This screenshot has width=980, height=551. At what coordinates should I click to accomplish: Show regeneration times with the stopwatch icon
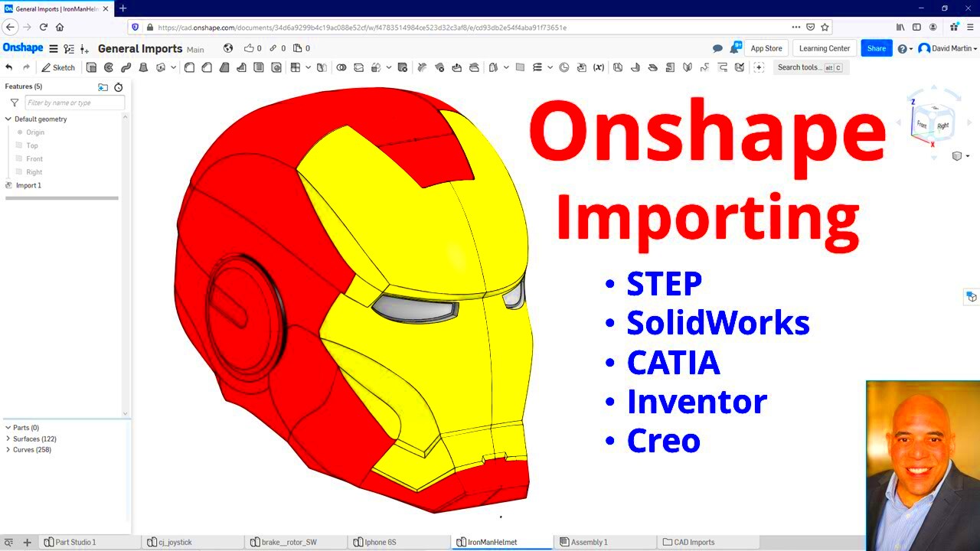pos(119,87)
